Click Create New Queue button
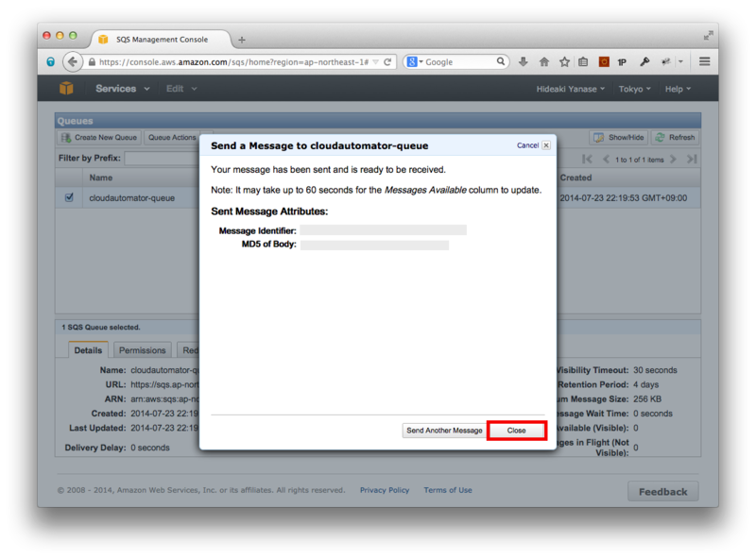This screenshot has width=756, height=559. [x=99, y=137]
